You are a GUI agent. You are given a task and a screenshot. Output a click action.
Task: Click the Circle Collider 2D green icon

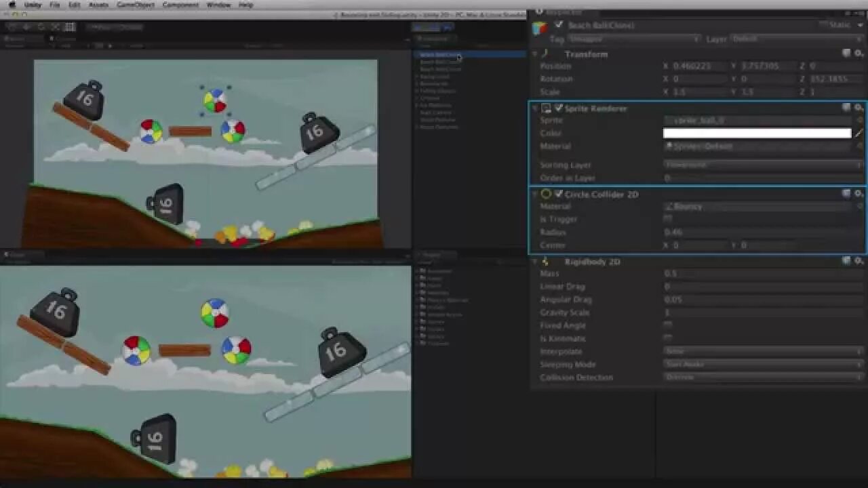[546, 195]
